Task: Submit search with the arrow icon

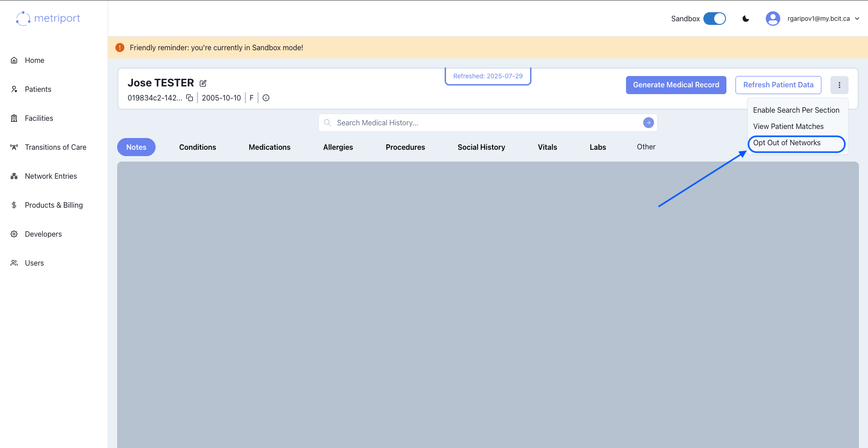Action: tap(648, 122)
